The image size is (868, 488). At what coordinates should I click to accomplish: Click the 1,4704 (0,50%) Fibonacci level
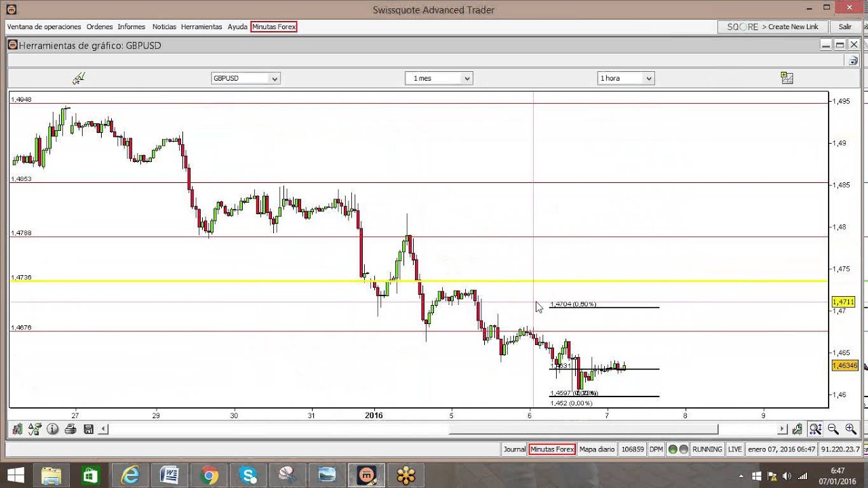(x=573, y=304)
